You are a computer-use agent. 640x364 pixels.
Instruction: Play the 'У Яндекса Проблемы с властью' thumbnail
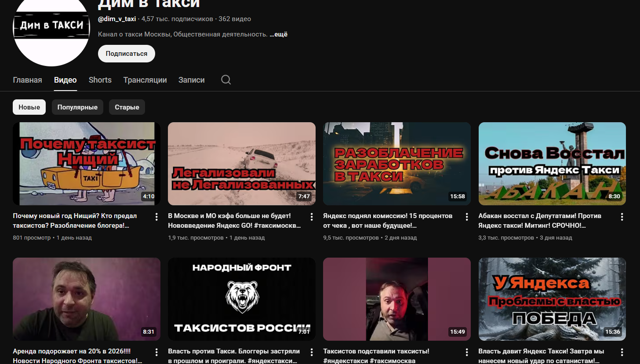coord(552,299)
